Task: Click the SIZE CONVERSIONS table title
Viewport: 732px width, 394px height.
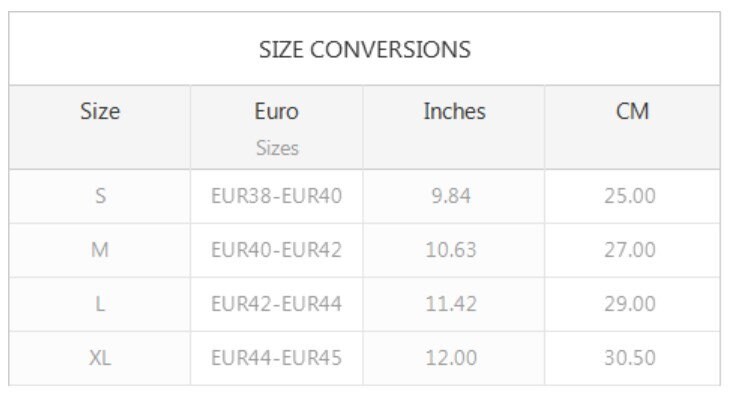Action: tap(365, 49)
